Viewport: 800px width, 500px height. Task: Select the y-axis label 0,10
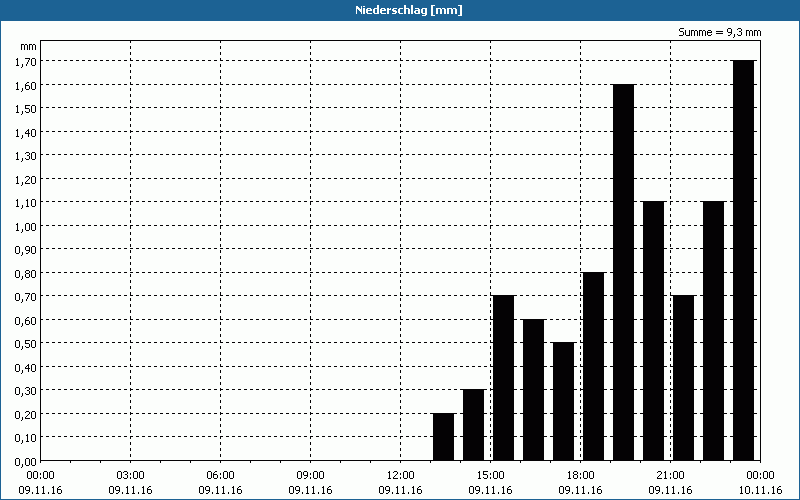[26, 438]
